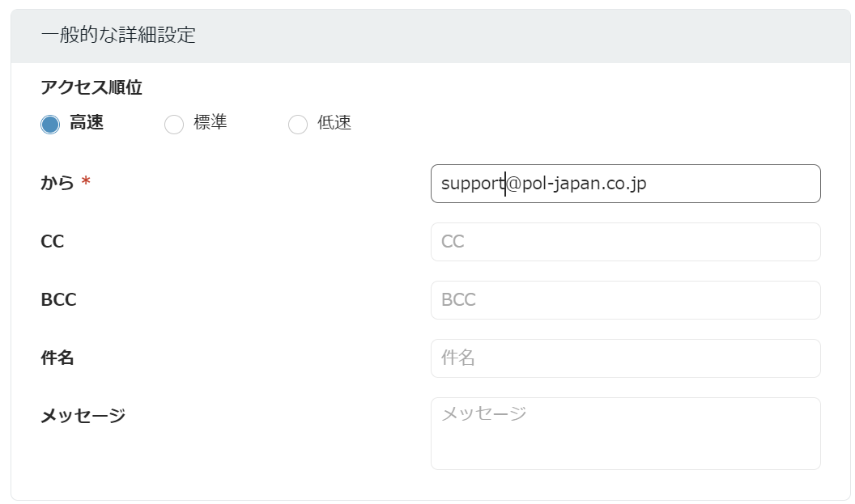855x504 pixels.
Task: Click the red required asterisk
Action: click(86, 181)
